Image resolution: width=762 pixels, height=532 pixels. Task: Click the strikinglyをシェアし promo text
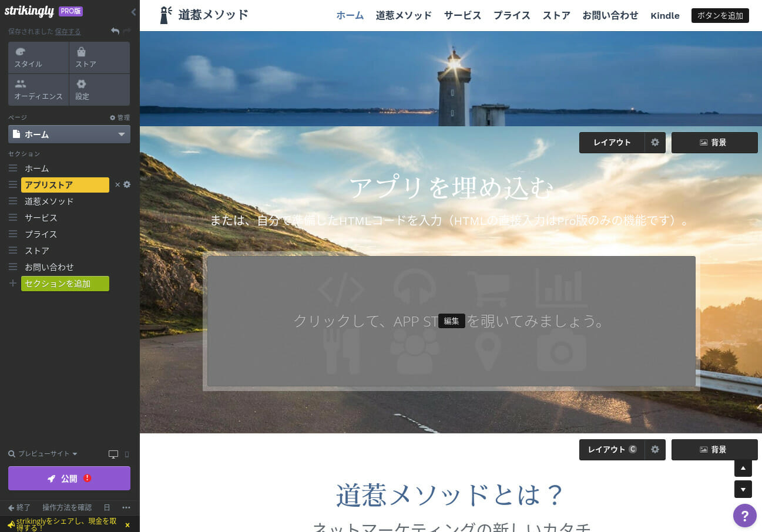(x=66, y=524)
